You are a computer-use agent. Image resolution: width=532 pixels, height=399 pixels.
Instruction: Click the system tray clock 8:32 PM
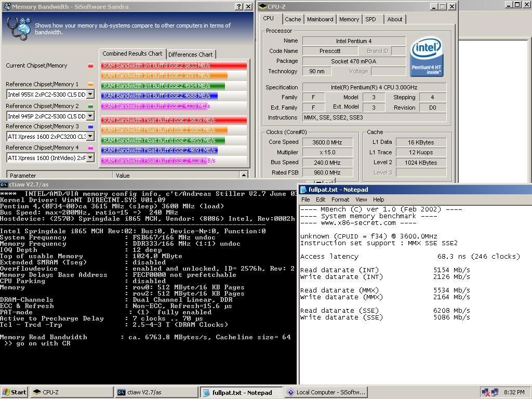514,392
